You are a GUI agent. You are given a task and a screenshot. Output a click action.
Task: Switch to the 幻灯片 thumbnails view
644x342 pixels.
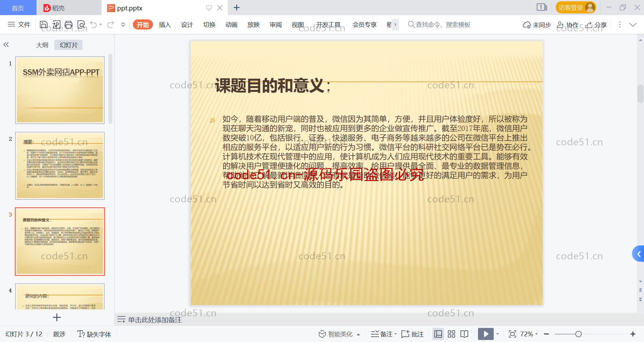pyautogui.click(x=68, y=45)
